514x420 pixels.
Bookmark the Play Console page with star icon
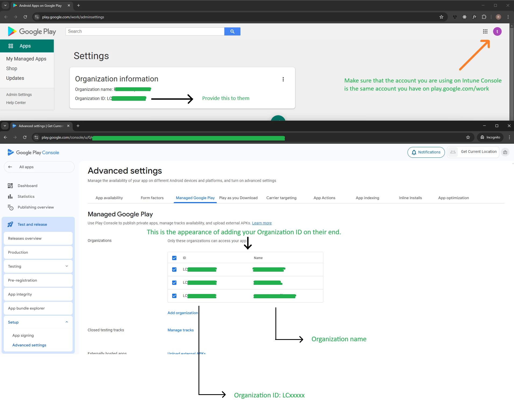(x=468, y=137)
